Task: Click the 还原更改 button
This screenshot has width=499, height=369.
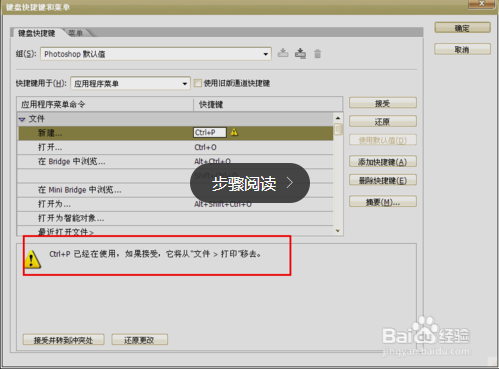Action: 139,340
